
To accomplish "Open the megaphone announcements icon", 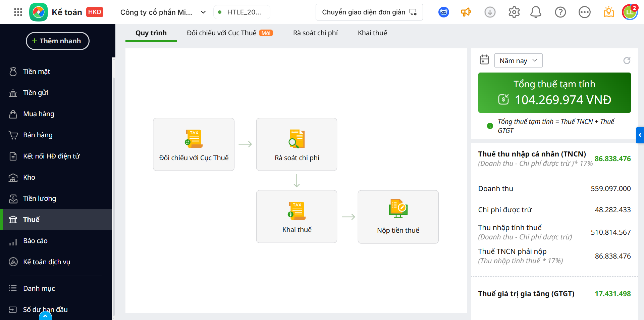I will (x=466, y=12).
